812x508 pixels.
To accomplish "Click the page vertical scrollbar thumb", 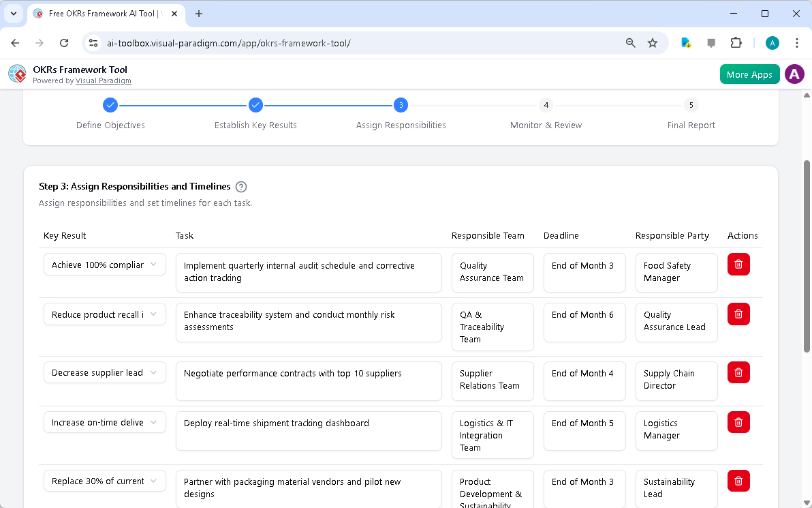I will click(807, 256).
